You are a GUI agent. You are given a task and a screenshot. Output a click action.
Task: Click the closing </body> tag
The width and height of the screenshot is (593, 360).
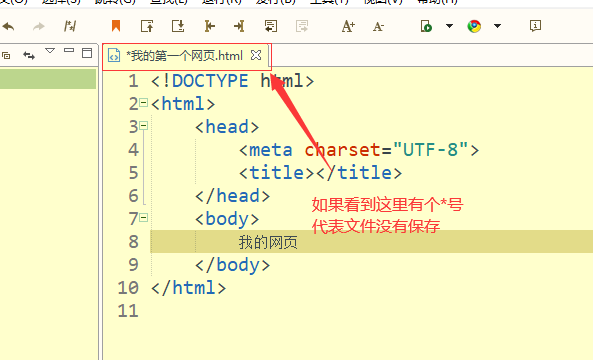(x=233, y=265)
